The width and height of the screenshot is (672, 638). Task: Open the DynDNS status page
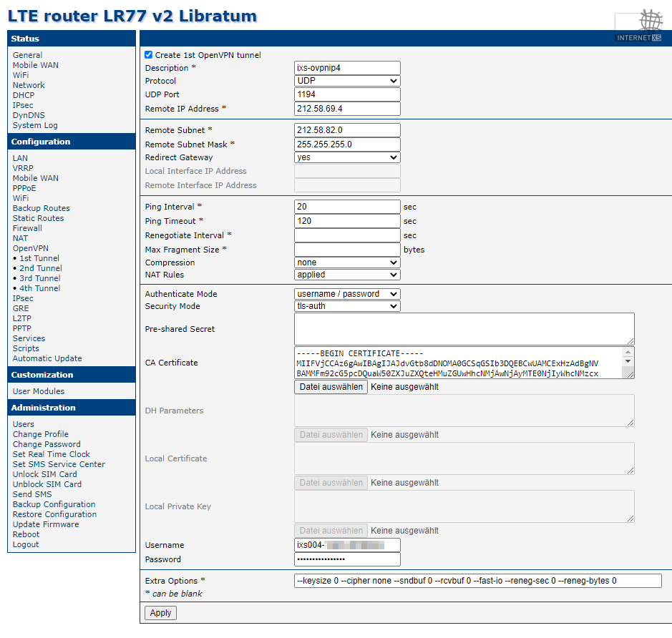point(29,115)
